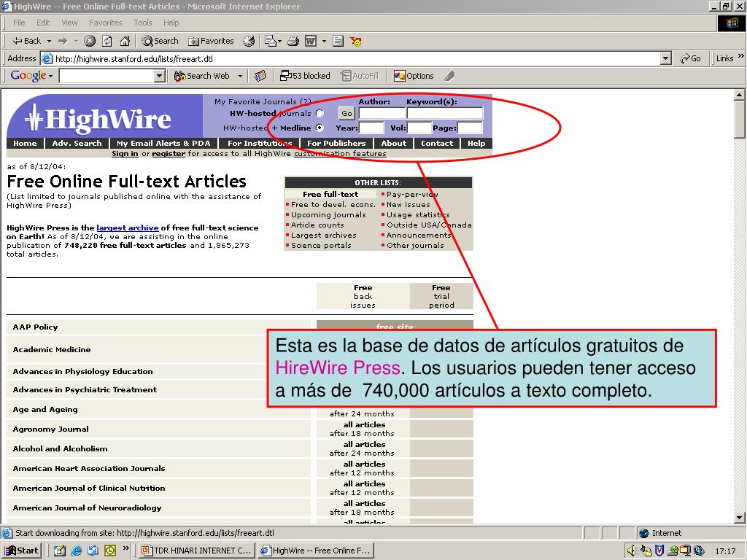Open the Back button history dropdown arrow
This screenshot has width=747, height=560.
(x=49, y=41)
